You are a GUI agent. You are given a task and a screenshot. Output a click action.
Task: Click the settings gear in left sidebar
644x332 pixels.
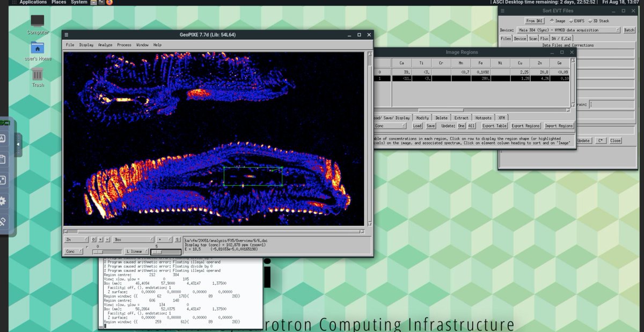[2, 201]
